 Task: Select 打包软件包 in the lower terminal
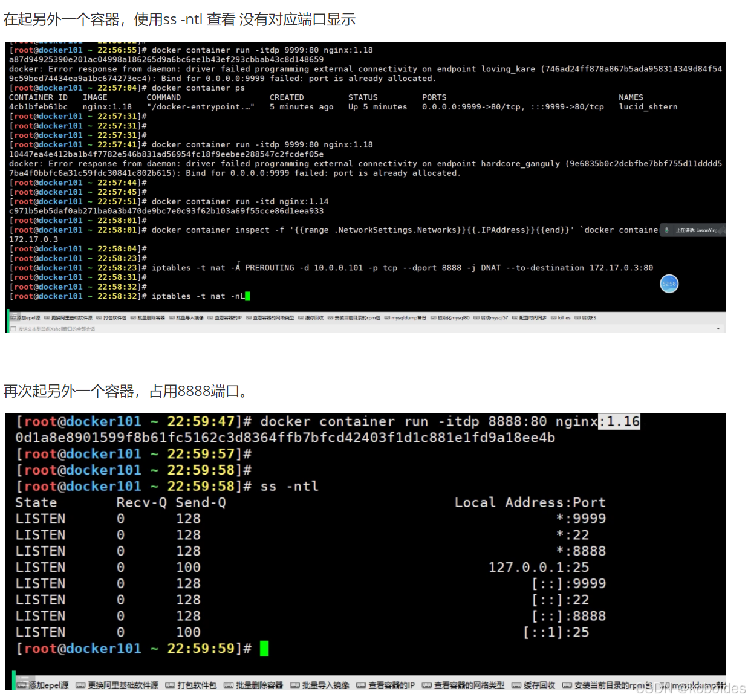click(191, 685)
